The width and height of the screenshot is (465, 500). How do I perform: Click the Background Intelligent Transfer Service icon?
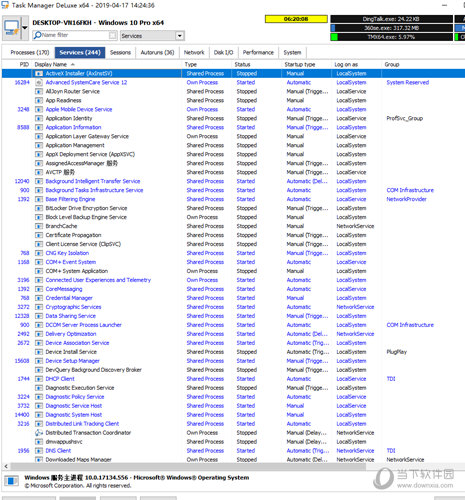coord(39,181)
